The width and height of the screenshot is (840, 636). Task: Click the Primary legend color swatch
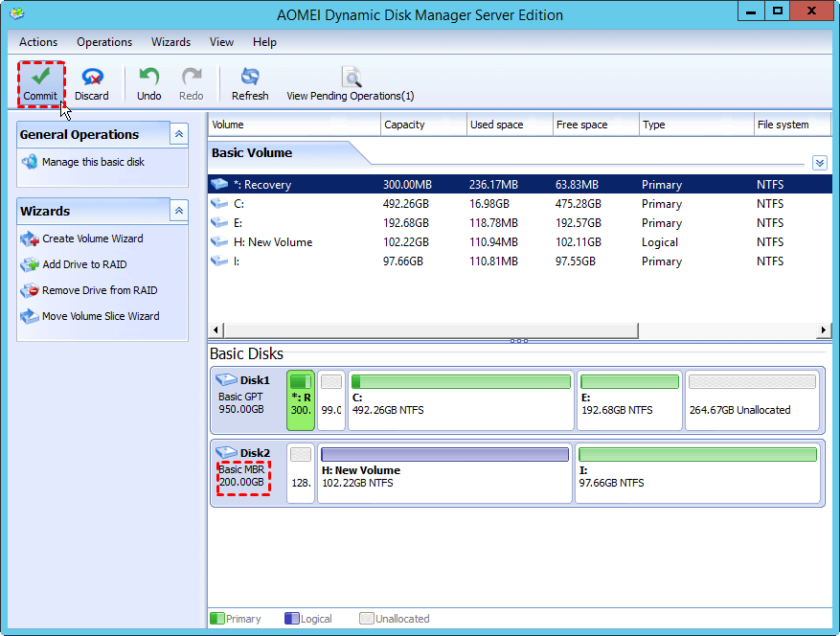pos(217,619)
